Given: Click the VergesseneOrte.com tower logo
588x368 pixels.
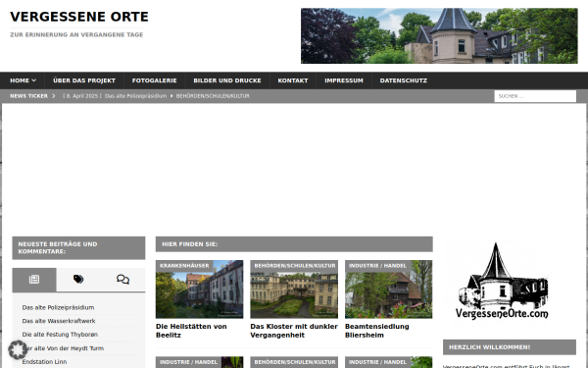Looking at the screenshot, I should coord(502,282).
